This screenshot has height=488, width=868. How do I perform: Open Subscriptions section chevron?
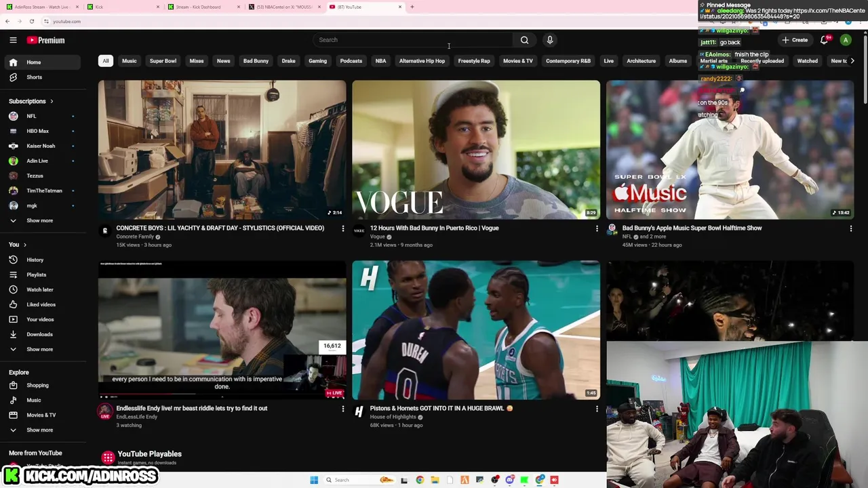point(52,101)
